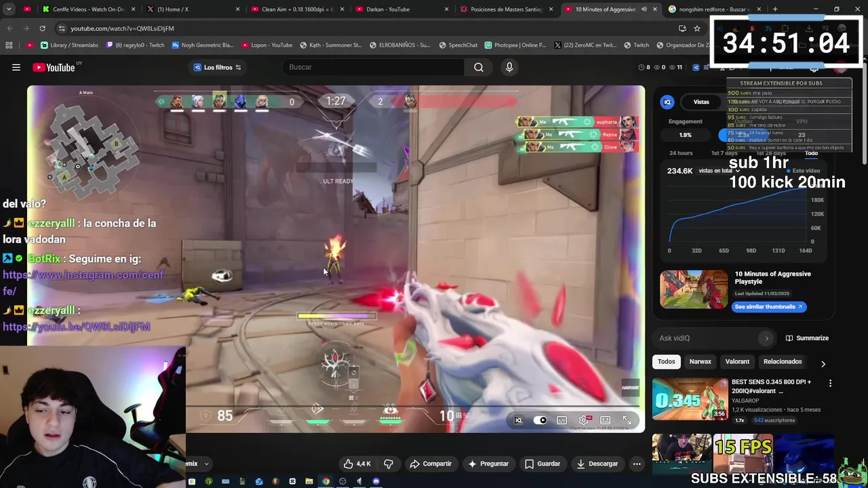Image resolution: width=868 pixels, height=488 pixels.
Task: Open the SpeechChat bookmark
Action: pos(458,45)
